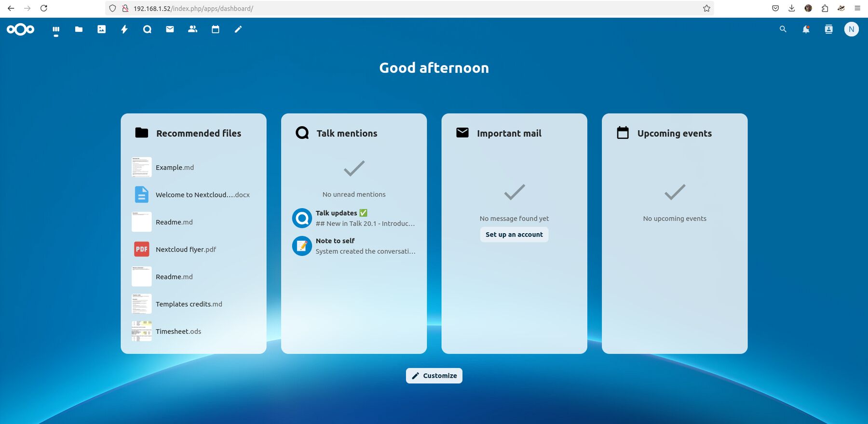This screenshot has width=868, height=424.
Task: Open the Calendar app icon
Action: pyautogui.click(x=216, y=29)
